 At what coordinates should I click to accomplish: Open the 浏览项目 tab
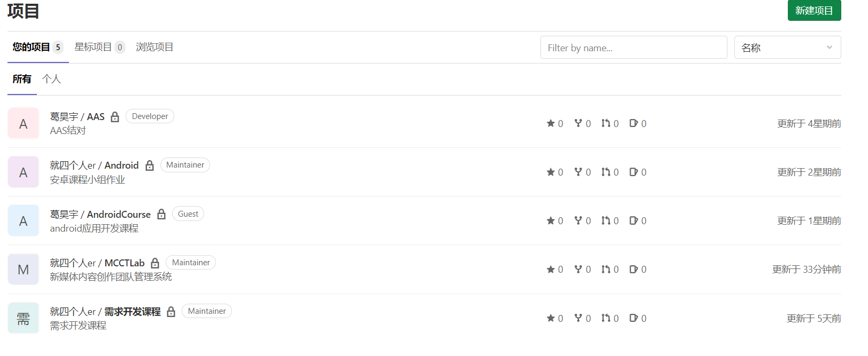(154, 47)
